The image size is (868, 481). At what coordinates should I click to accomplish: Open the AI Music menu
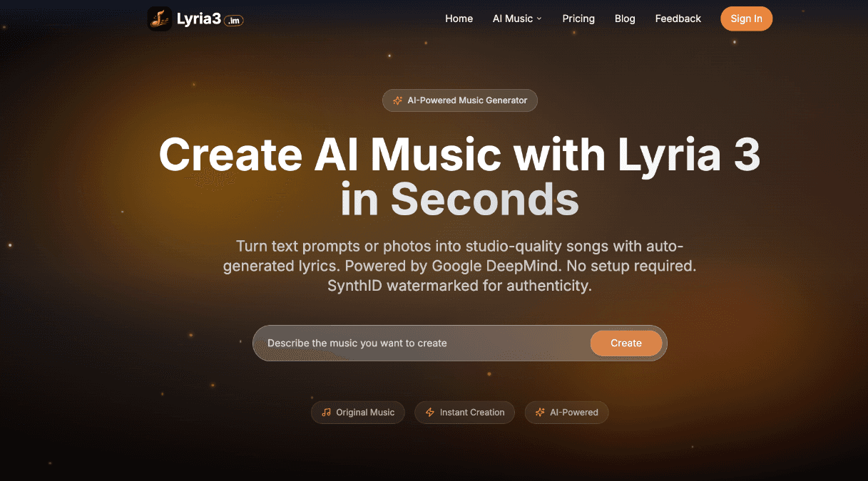pos(517,19)
